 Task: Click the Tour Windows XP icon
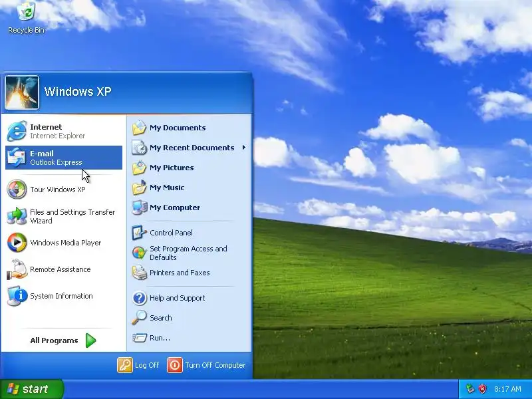pos(17,190)
